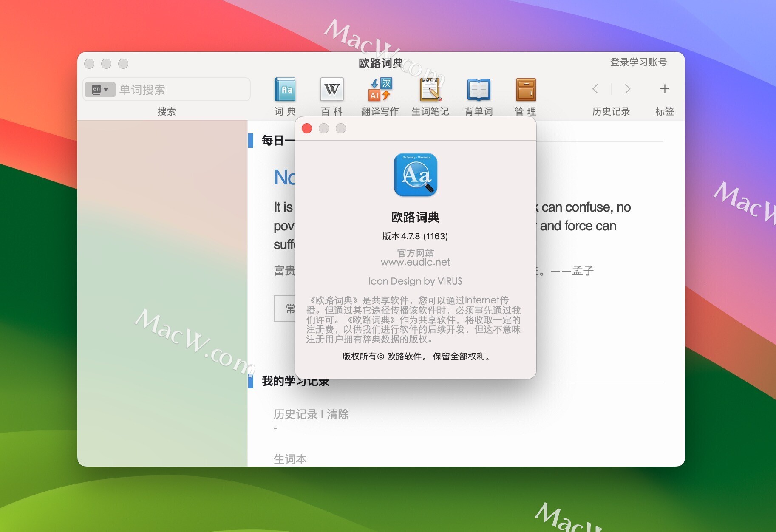The image size is (776, 532).
Task: Select the 标签 tags section
Action: (664, 111)
